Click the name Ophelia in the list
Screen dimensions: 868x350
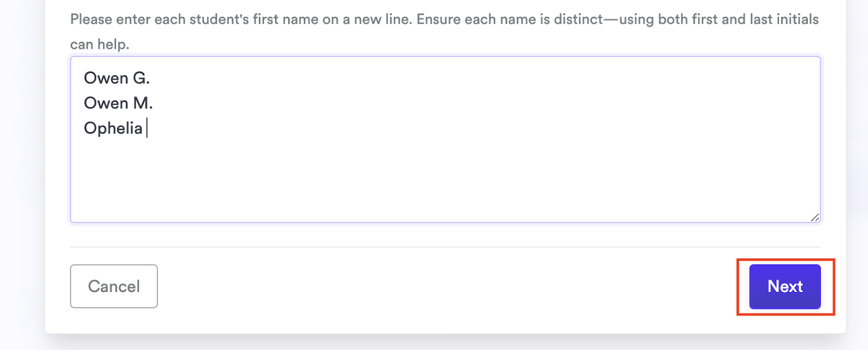[x=113, y=128]
